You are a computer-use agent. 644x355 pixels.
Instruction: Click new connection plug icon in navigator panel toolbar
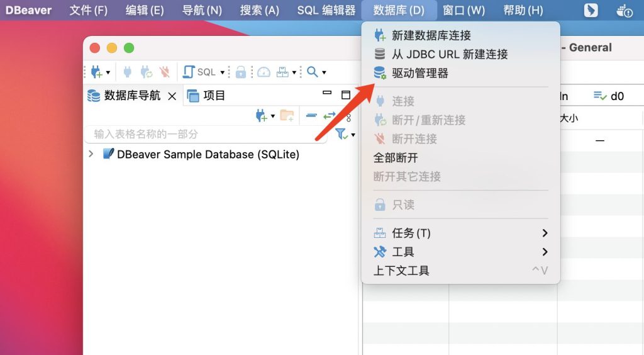261,116
